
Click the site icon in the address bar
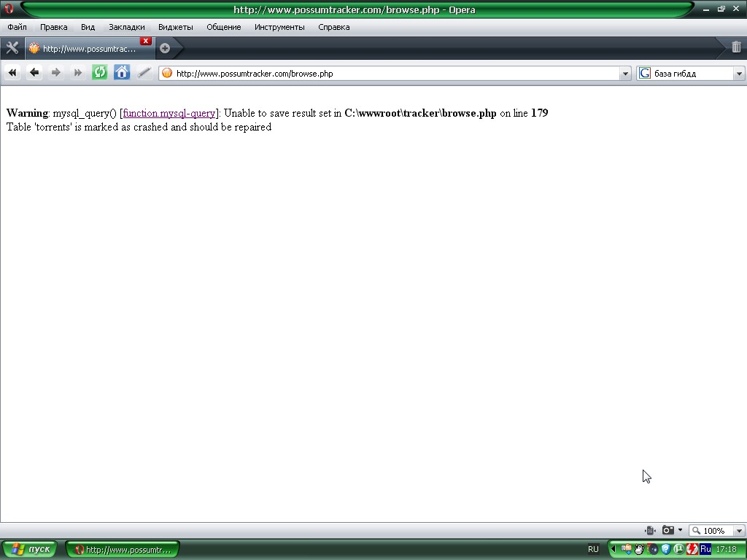click(167, 74)
